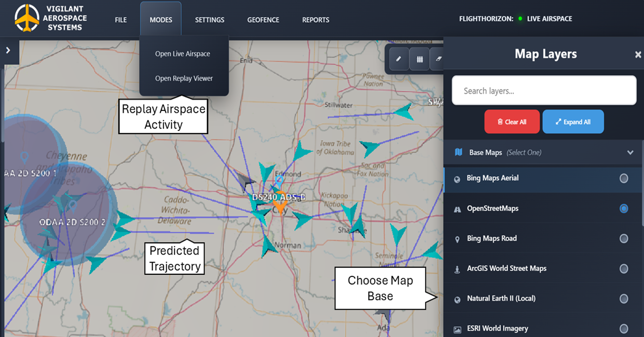Click the orange DS240 ADS-B aircraft icon
The width and height of the screenshot is (644, 337).
pyautogui.click(x=279, y=206)
